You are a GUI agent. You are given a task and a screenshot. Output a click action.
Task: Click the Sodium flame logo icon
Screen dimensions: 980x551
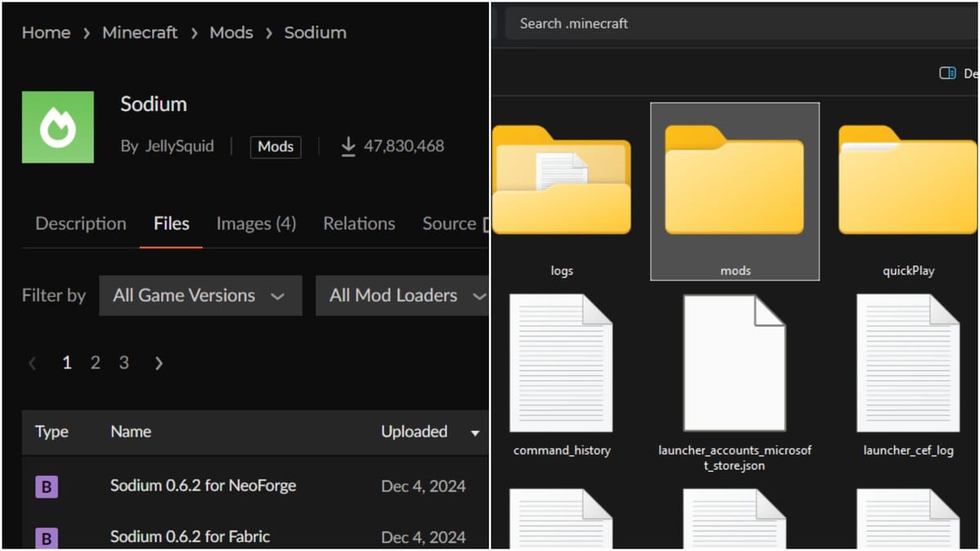coord(57,127)
